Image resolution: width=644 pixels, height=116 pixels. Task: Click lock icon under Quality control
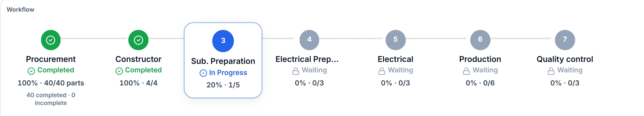pyautogui.click(x=551, y=71)
